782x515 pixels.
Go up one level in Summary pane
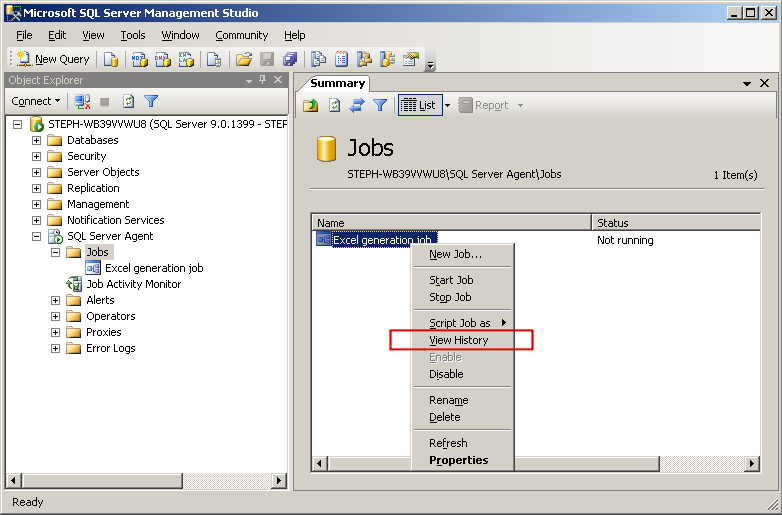coord(311,105)
